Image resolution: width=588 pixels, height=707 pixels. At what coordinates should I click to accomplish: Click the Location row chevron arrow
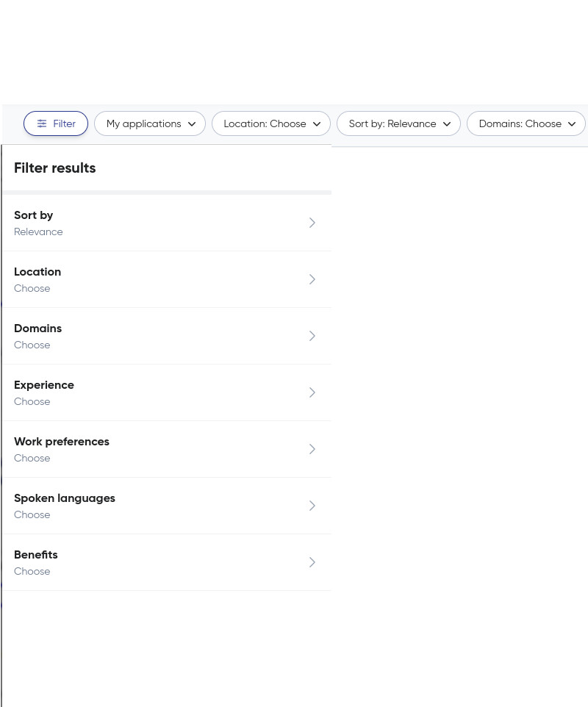pyautogui.click(x=312, y=279)
